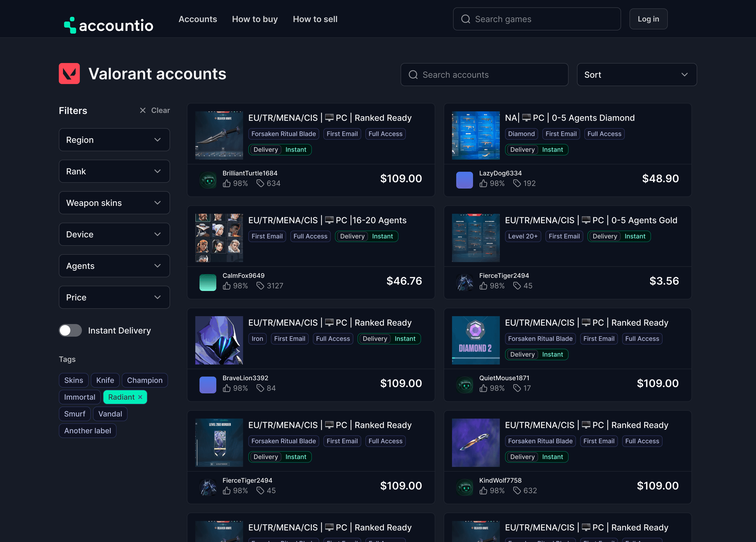
Task: Open the Diamond 2 listing thumbnail
Action: (x=476, y=340)
